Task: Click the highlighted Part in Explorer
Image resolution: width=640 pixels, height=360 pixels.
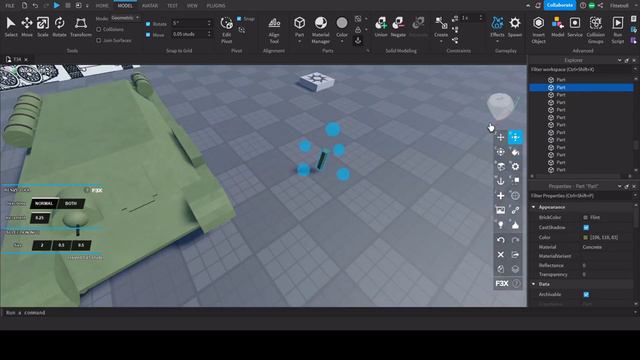Action: tap(581, 87)
